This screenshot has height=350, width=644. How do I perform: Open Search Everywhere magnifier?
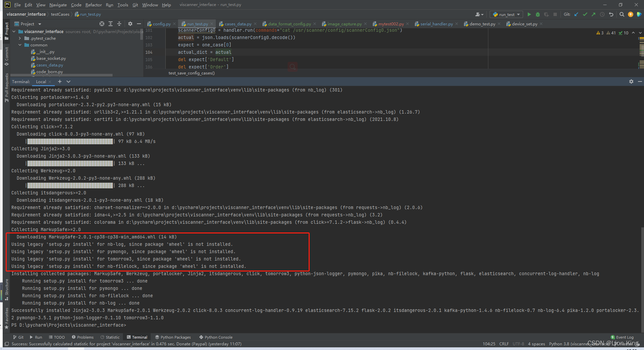pyautogui.click(x=622, y=14)
